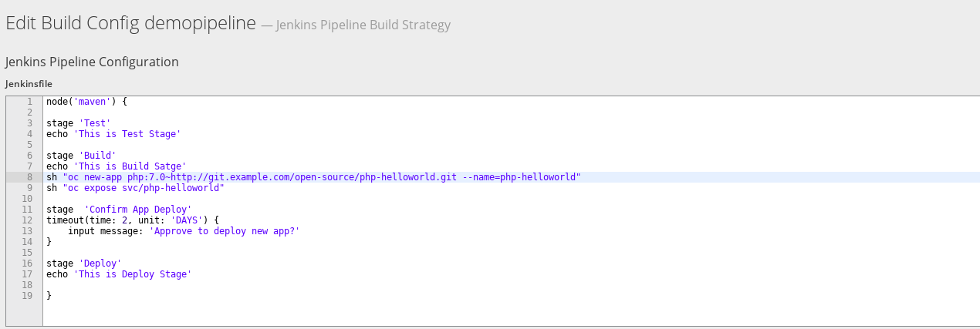Click the Jenkins Pipeline Configuration heading
The image size is (980, 329).
click(92, 62)
